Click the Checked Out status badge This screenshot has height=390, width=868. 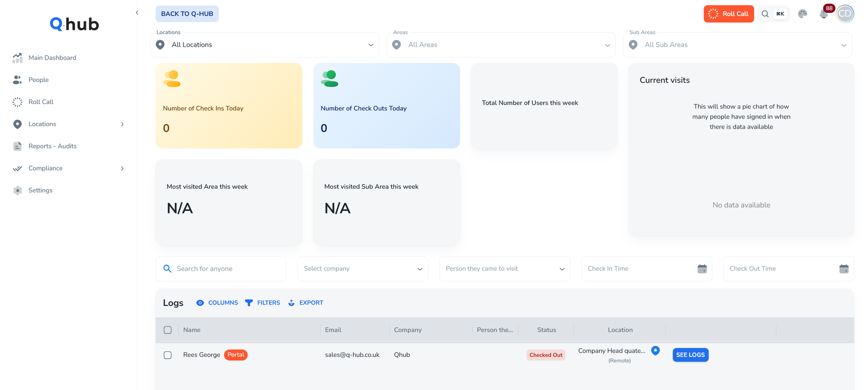click(546, 355)
